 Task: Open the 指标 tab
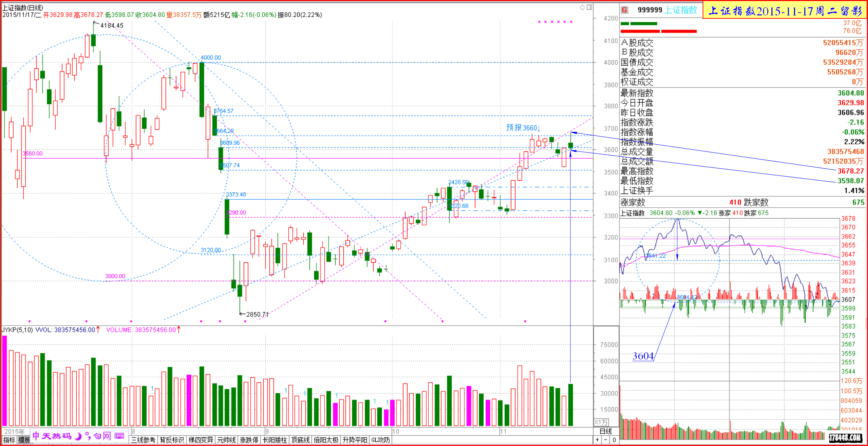pyautogui.click(x=9, y=440)
